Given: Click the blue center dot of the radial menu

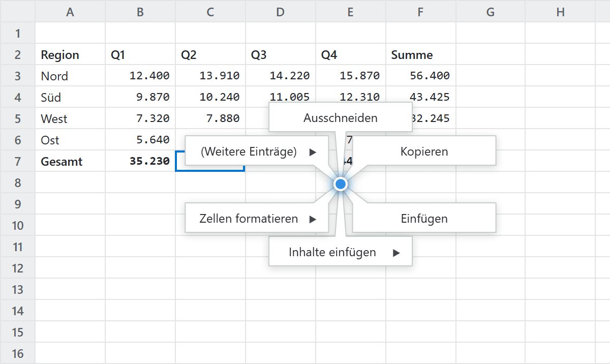Looking at the screenshot, I should pos(341,184).
